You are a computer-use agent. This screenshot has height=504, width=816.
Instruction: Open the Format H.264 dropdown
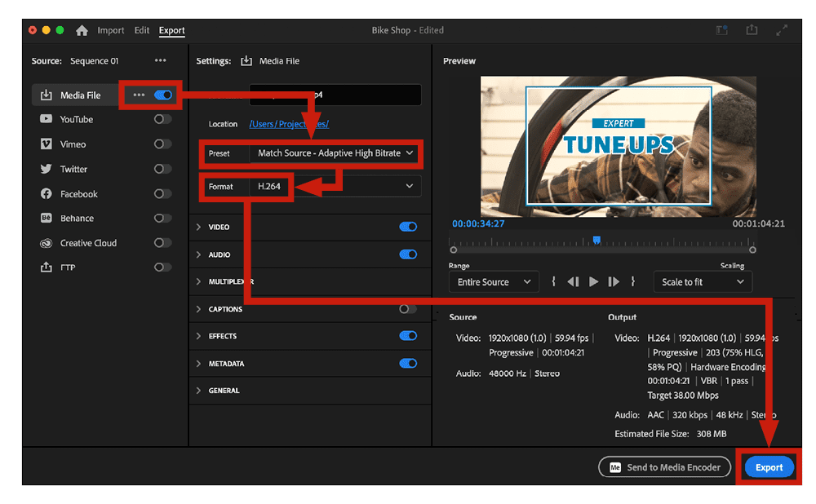pyautogui.click(x=335, y=186)
